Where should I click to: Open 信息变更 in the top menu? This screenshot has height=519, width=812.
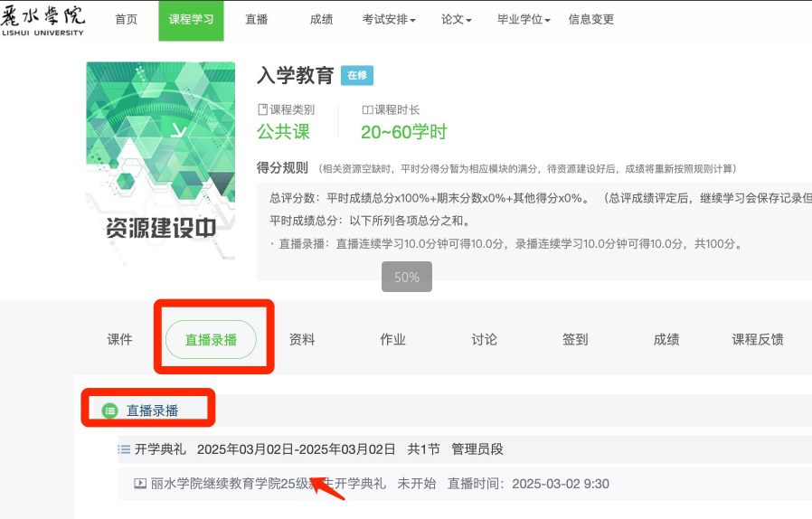point(591,20)
